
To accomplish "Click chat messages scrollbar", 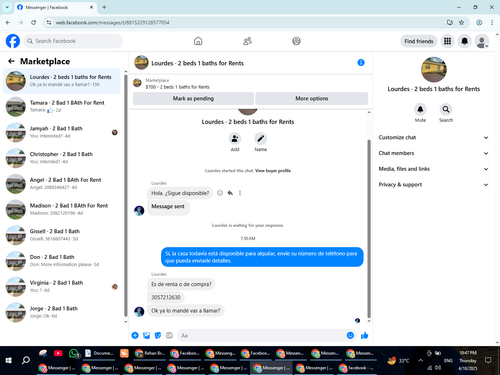I will 369,228.
